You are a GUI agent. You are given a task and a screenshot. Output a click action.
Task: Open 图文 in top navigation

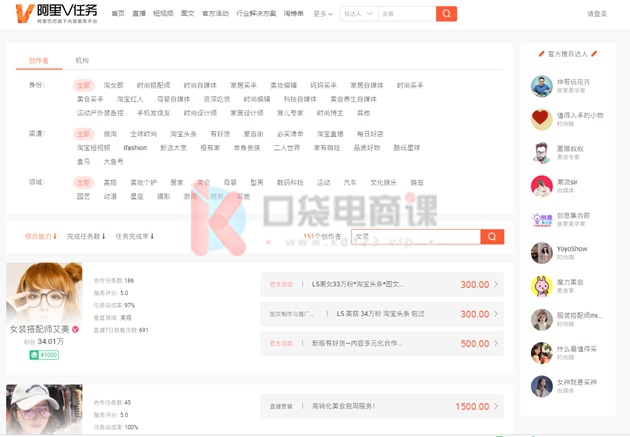(188, 14)
